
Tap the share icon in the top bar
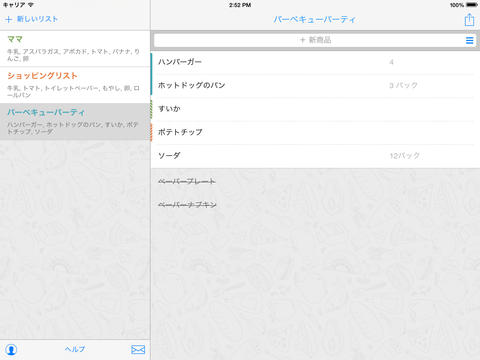pyautogui.click(x=469, y=20)
